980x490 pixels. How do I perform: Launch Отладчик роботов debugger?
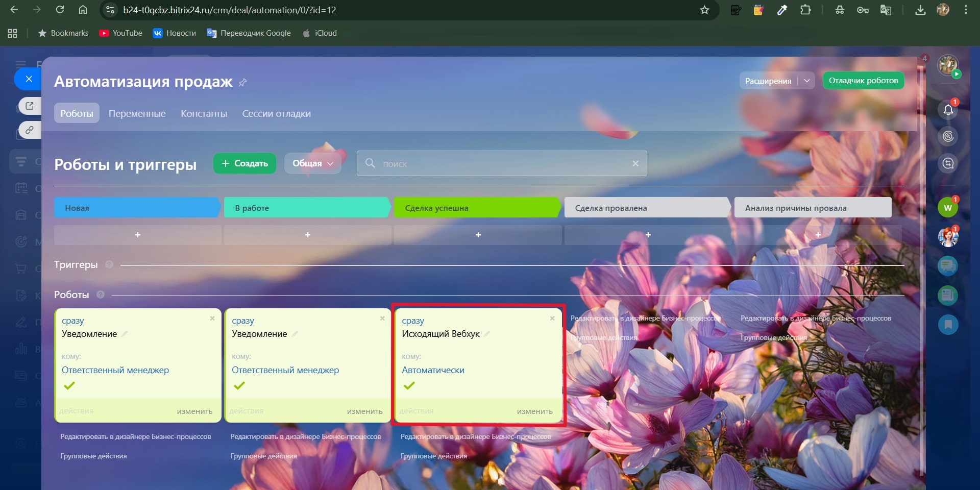[x=863, y=81]
